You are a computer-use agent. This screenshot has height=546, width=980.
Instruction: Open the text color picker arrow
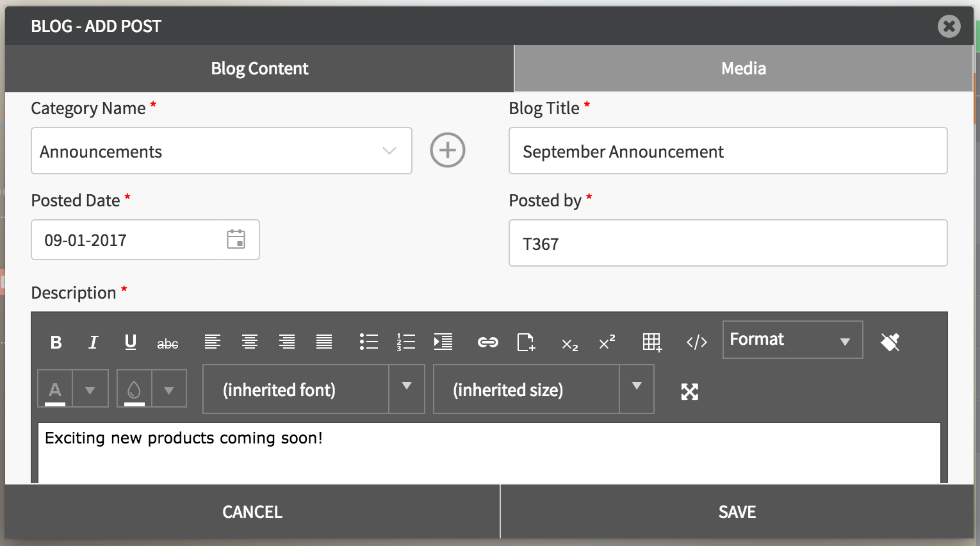pyautogui.click(x=90, y=390)
